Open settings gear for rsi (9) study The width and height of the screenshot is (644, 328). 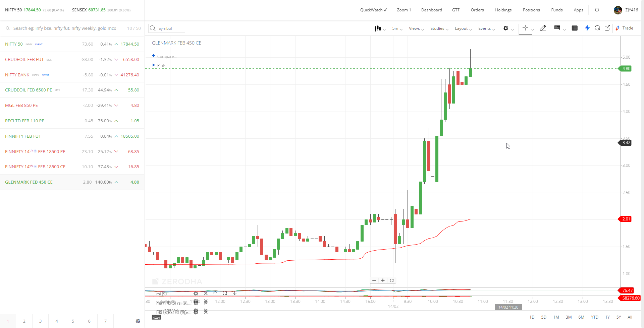tap(196, 293)
